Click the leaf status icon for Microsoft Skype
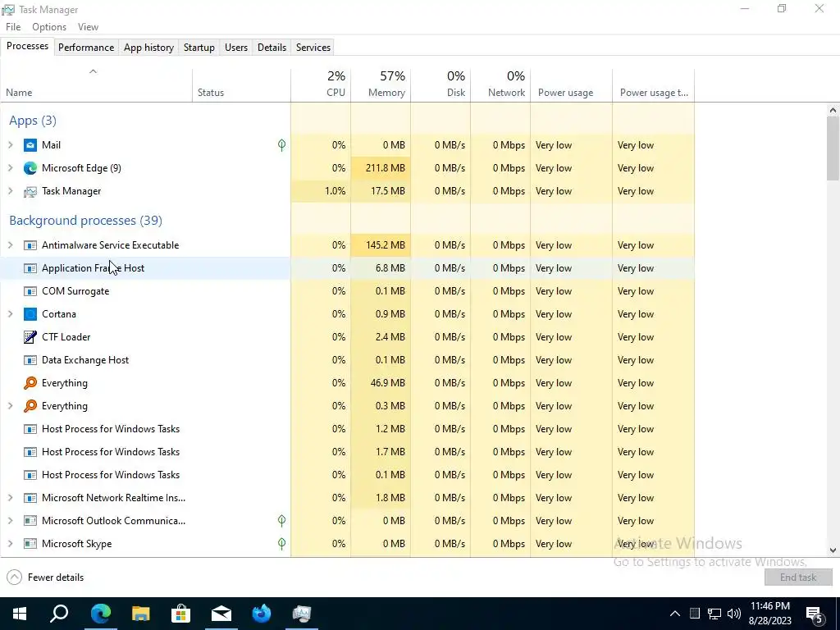This screenshot has height=630, width=840. click(x=282, y=544)
